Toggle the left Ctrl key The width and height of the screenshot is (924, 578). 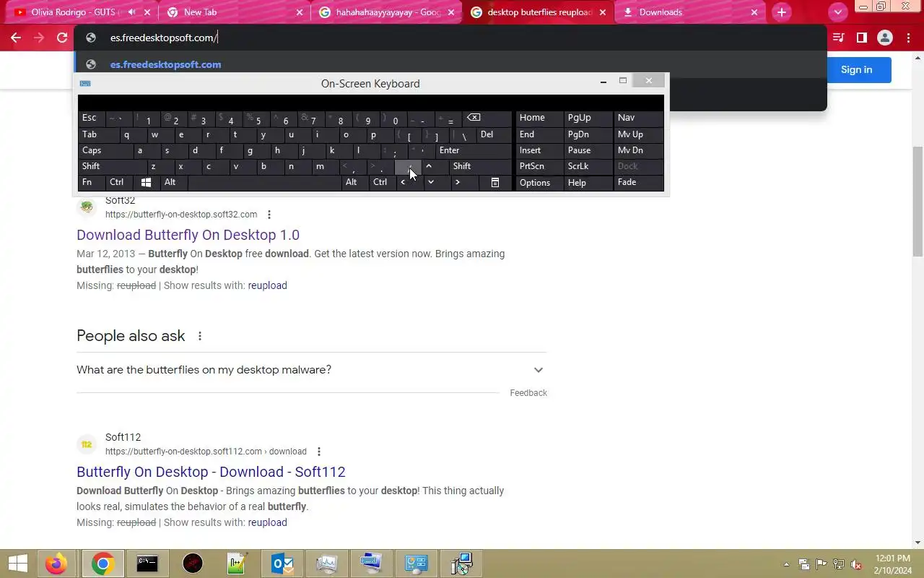pos(119,183)
